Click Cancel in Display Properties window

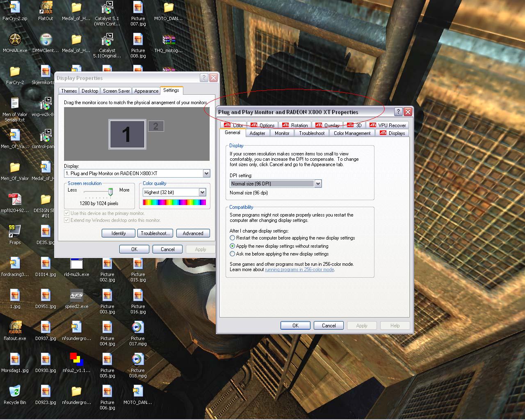click(167, 249)
